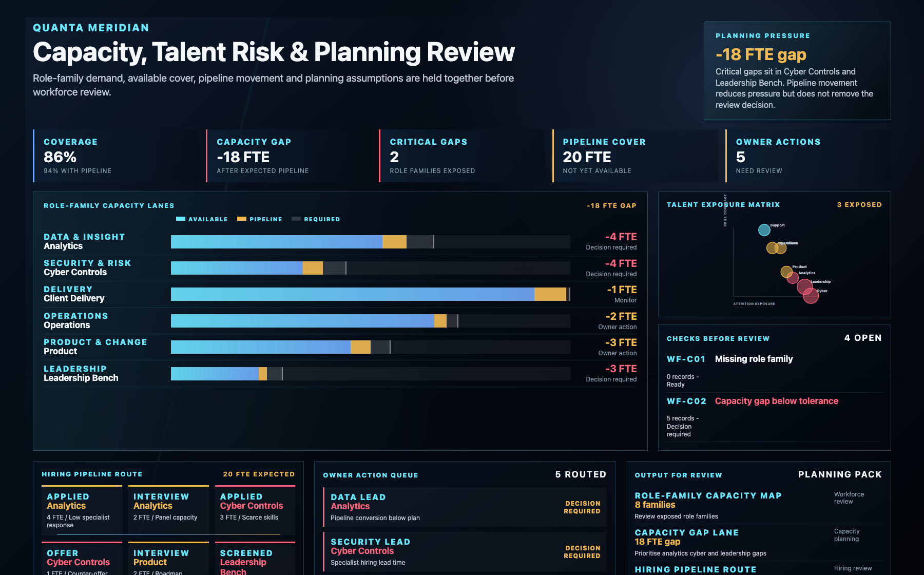The image size is (924, 575).
Task: Open the Role-Family Capacity Map output
Action: 759,505
